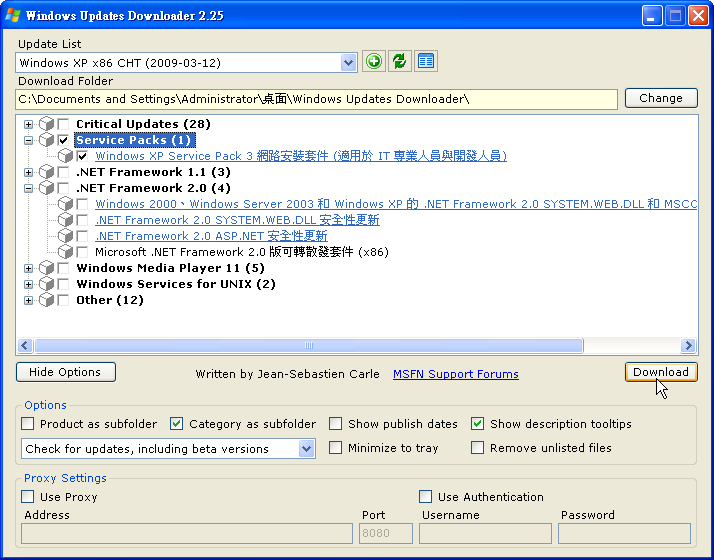Click Written by Jean-Sebastien Carle text
This screenshot has height=560, width=714.
[287, 374]
